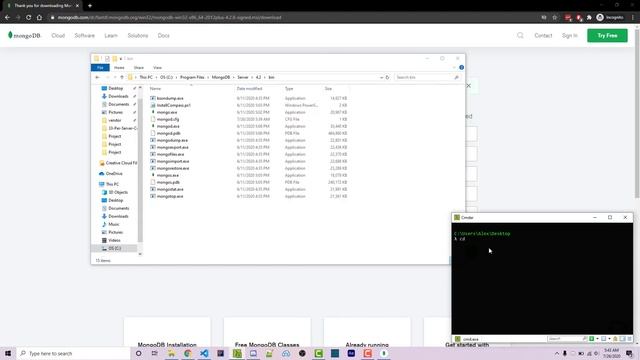Expand the chevron after MongoDB in breadcrumb

tap(233, 77)
